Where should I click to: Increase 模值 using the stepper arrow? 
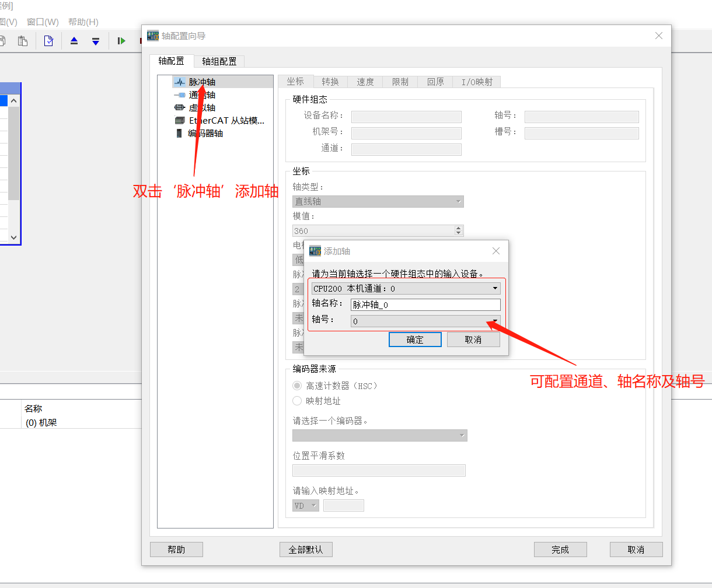tap(459, 228)
